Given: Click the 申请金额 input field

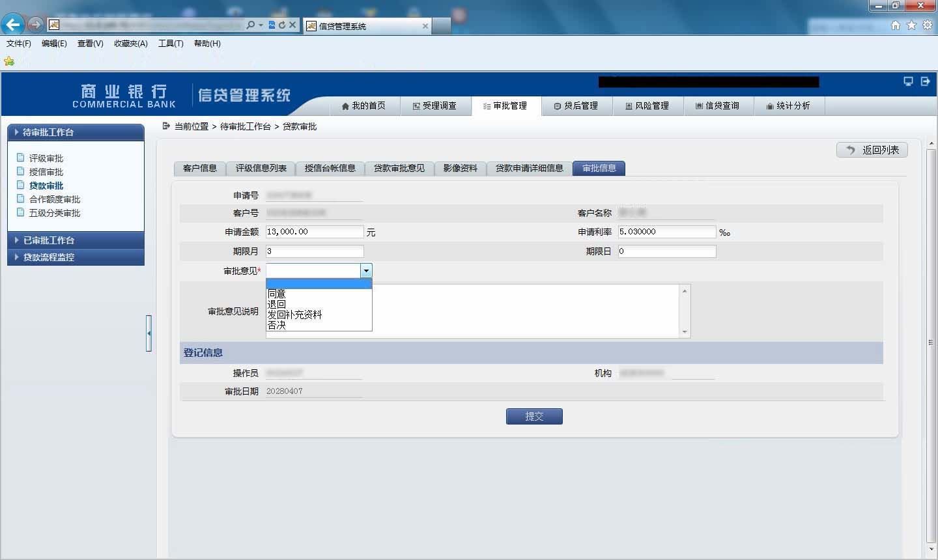Looking at the screenshot, I should tap(315, 232).
